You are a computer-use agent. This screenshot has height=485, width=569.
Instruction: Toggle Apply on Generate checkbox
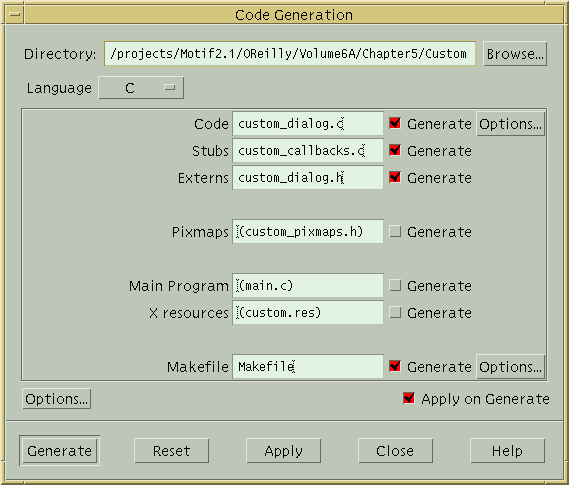[409, 398]
